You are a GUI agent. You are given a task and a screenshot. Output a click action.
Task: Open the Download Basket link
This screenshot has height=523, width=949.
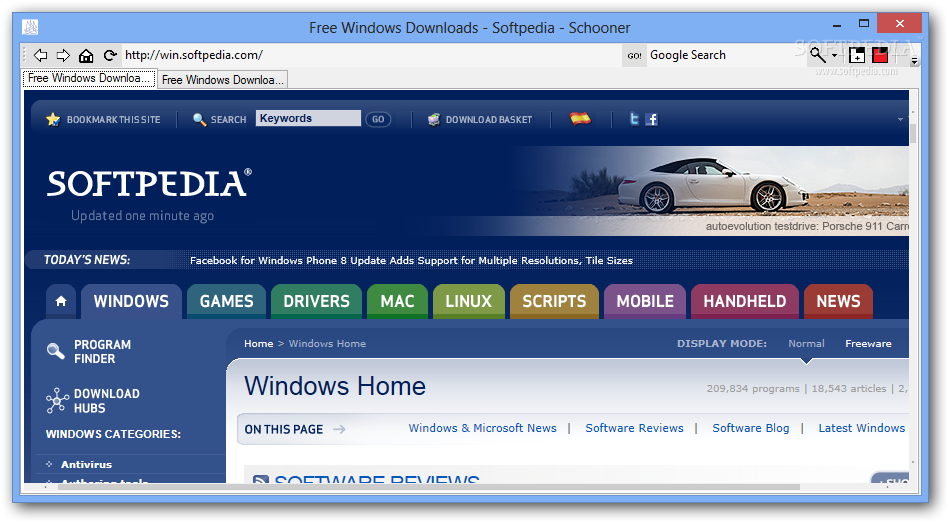click(489, 120)
